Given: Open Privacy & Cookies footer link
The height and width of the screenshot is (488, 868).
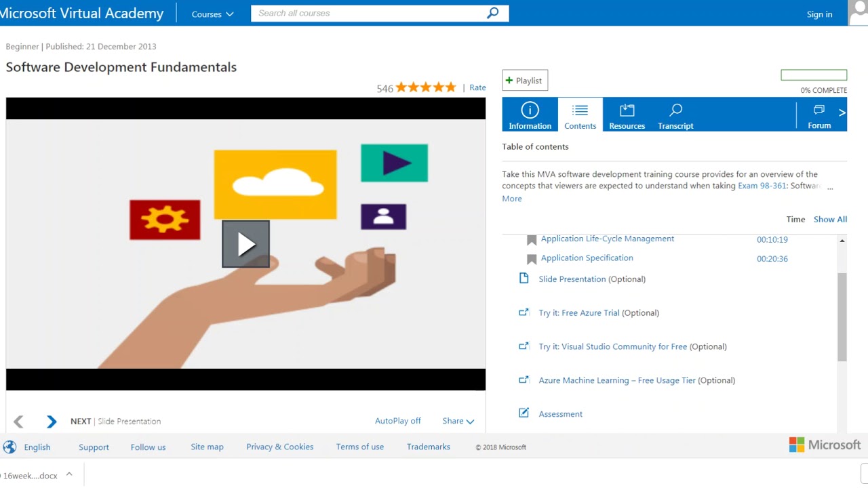Looking at the screenshot, I should (x=279, y=447).
